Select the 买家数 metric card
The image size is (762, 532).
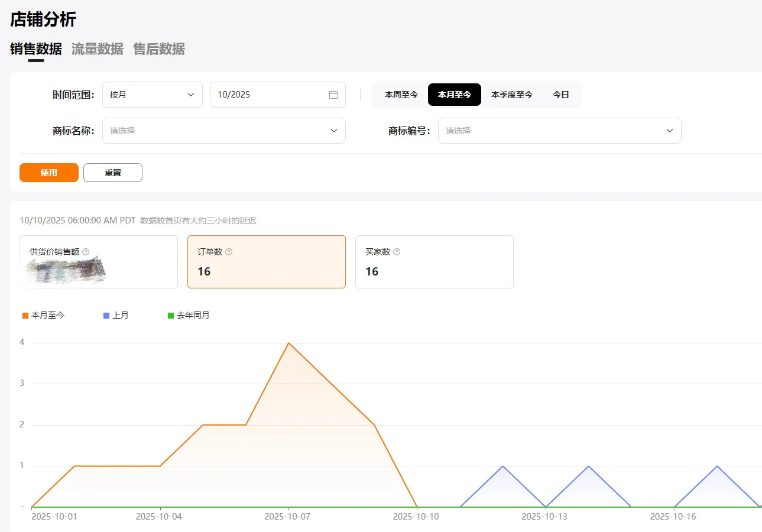(x=434, y=262)
